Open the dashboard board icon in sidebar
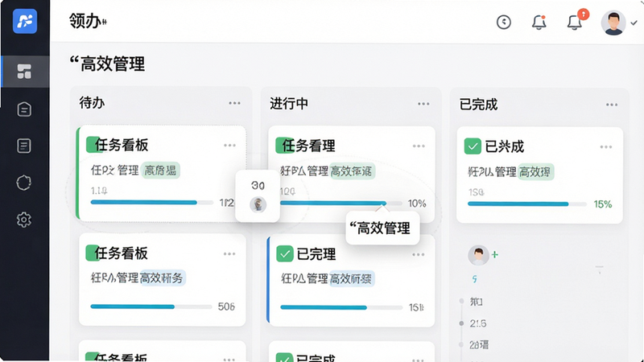This screenshot has height=362, width=644. click(24, 72)
